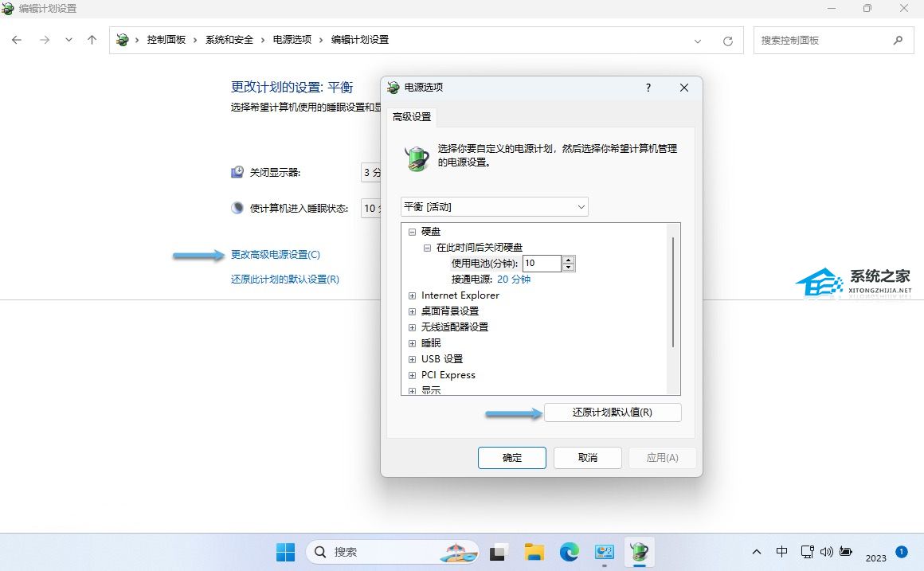Click the volume speaker tray icon

[826, 552]
